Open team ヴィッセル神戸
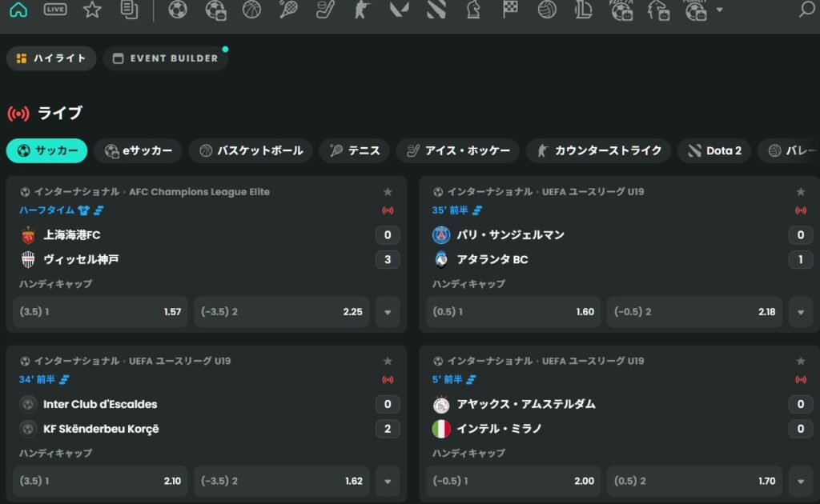The height and width of the screenshot is (504, 820). (81, 259)
